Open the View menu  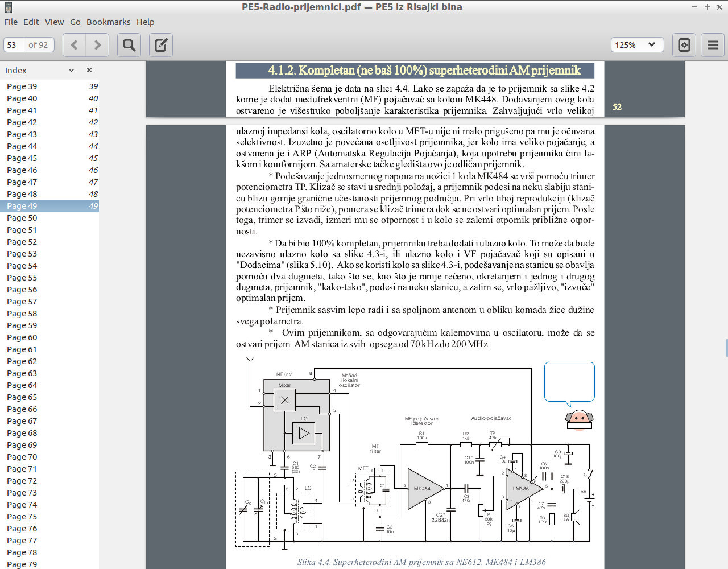[55, 22]
